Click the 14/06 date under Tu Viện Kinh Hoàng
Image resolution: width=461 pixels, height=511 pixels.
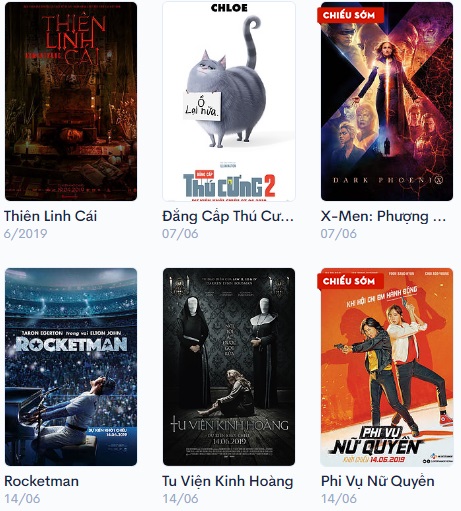180,499
